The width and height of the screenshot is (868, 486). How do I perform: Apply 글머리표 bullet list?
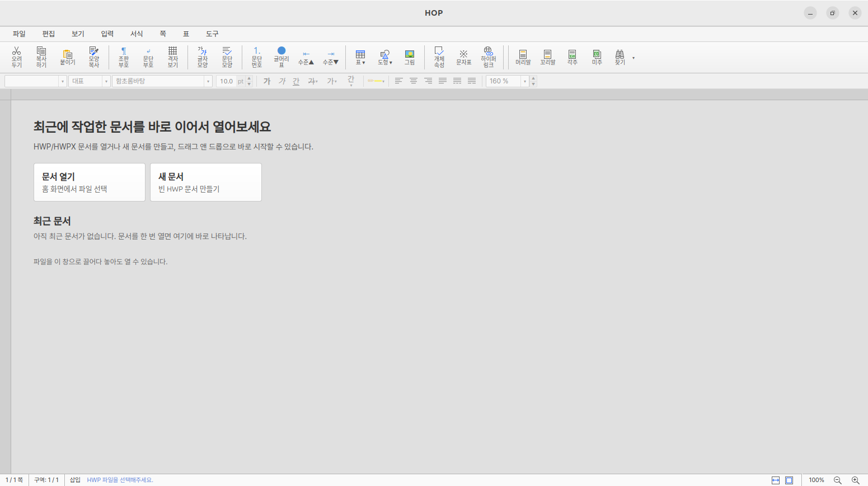[281, 57]
